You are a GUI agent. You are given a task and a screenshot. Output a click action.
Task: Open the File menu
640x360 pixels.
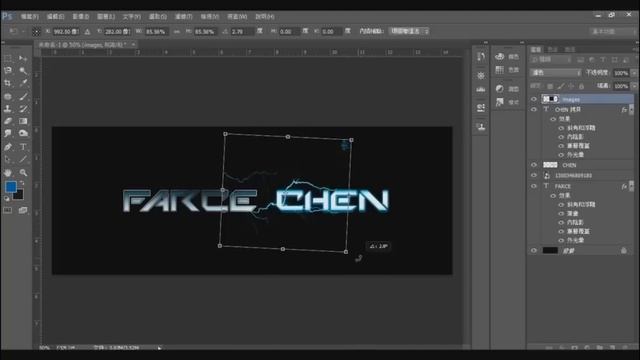[x=29, y=17]
